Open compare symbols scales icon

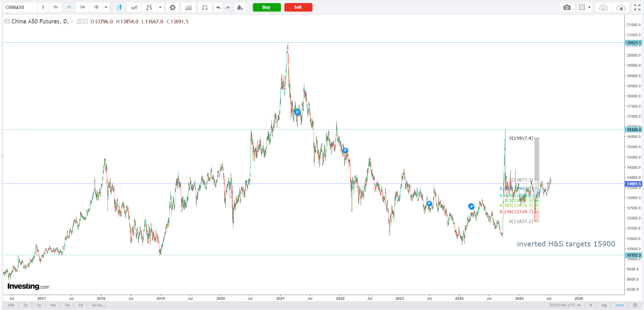pos(204,7)
